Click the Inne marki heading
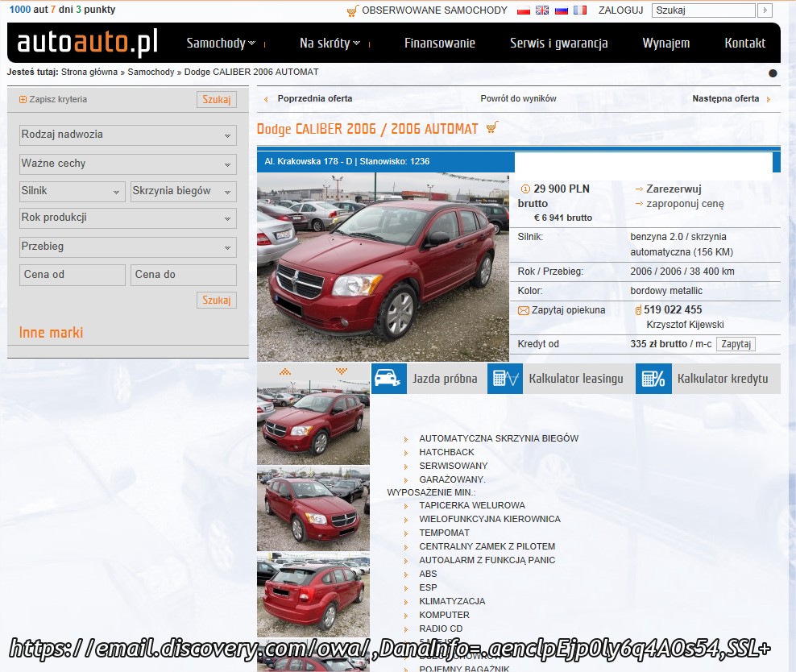796x672 pixels. (51, 333)
